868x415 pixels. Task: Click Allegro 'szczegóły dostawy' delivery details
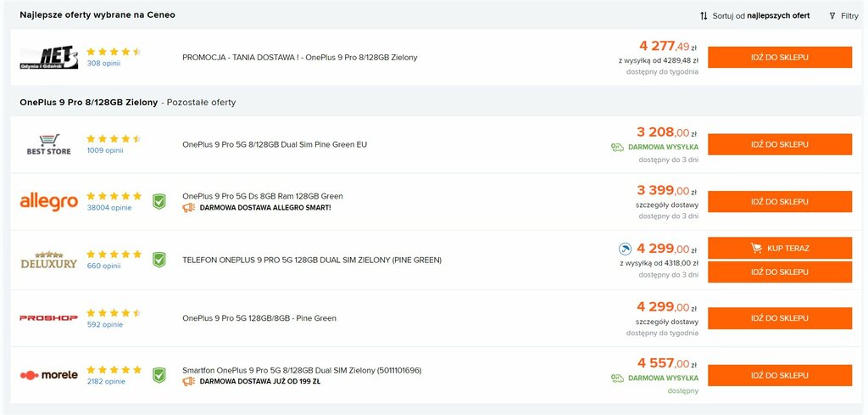pos(667,205)
